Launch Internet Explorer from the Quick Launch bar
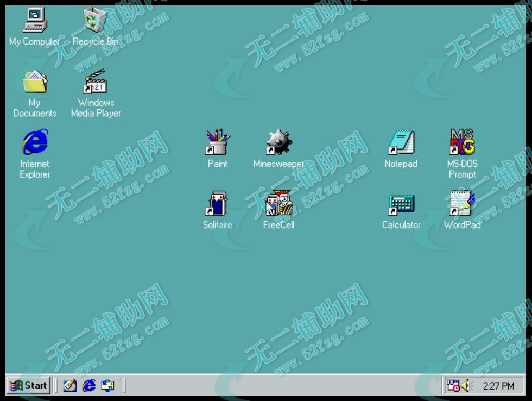Viewport: 532px width, 401px height. (89, 386)
